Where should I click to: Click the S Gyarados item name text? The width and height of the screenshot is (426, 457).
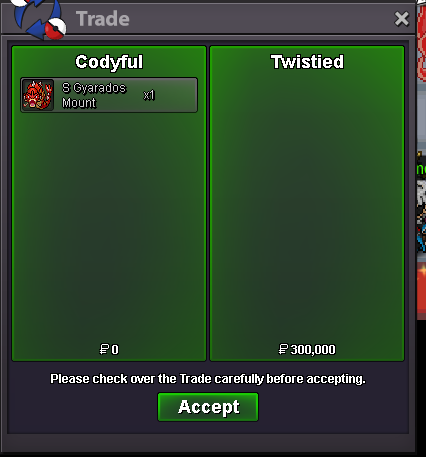click(94, 88)
